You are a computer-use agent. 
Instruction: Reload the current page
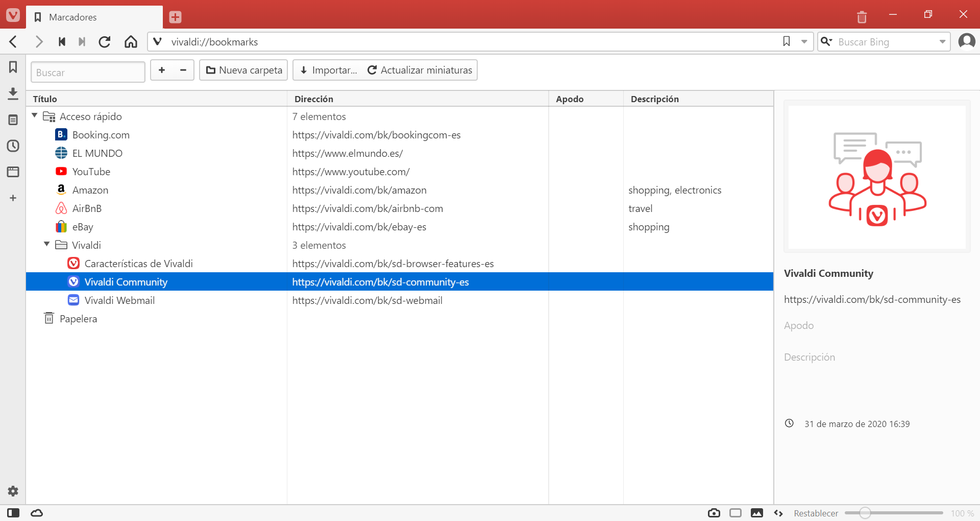click(x=105, y=41)
